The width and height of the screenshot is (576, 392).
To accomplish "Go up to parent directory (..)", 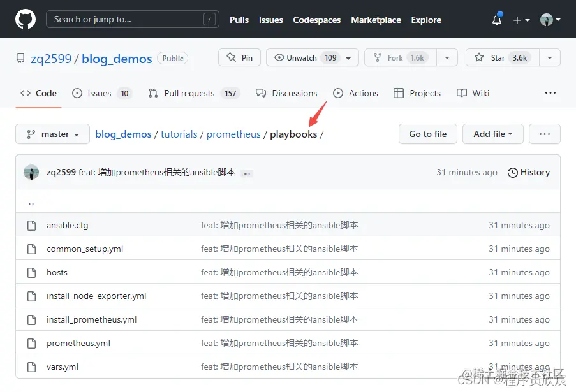I will [x=31, y=203].
